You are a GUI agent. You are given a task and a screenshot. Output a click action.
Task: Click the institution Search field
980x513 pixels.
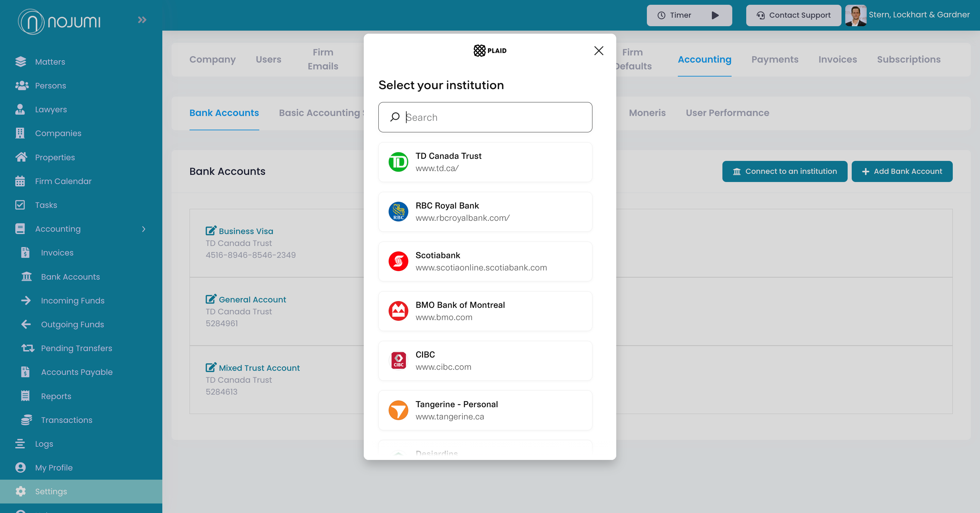tap(485, 117)
